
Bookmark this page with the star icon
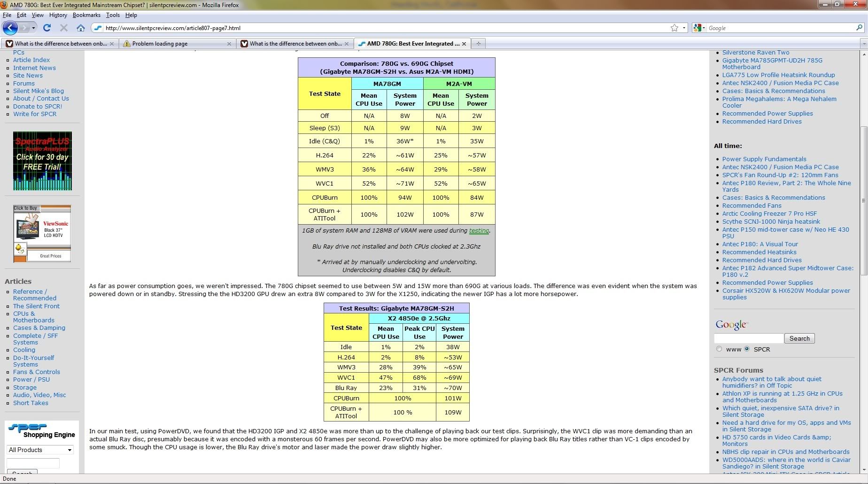pos(674,28)
